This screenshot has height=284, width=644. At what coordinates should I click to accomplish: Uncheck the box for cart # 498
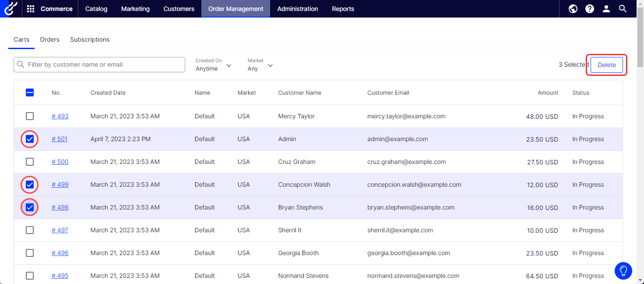point(30,207)
